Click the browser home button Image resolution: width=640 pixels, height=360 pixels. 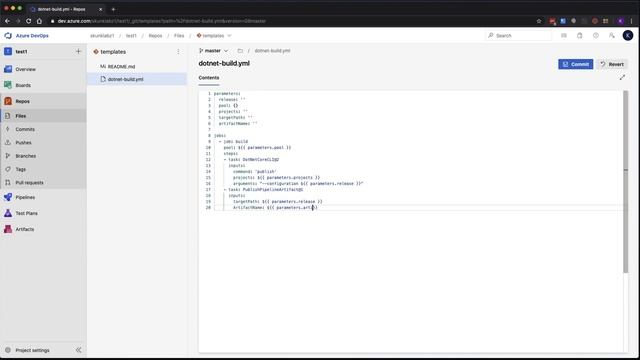click(39, 21)
